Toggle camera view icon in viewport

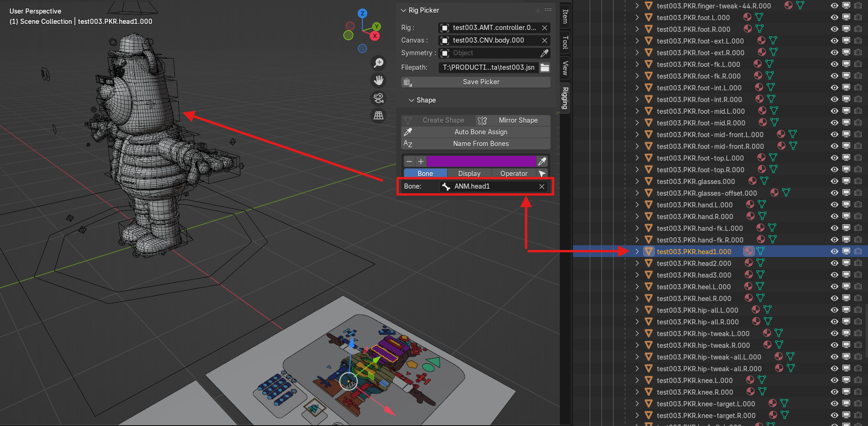point(378,98)
